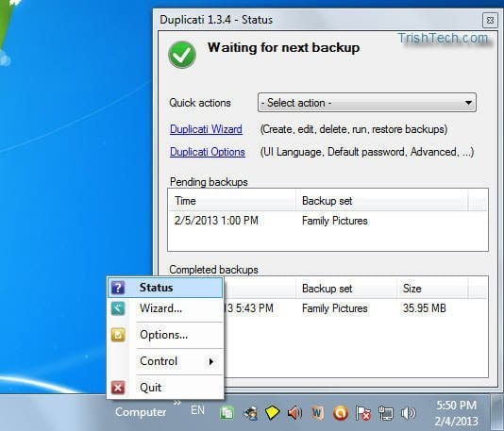Click the teal Wizard menu icon
Viewport: 504px width, 431px height.
coord(118,308)
